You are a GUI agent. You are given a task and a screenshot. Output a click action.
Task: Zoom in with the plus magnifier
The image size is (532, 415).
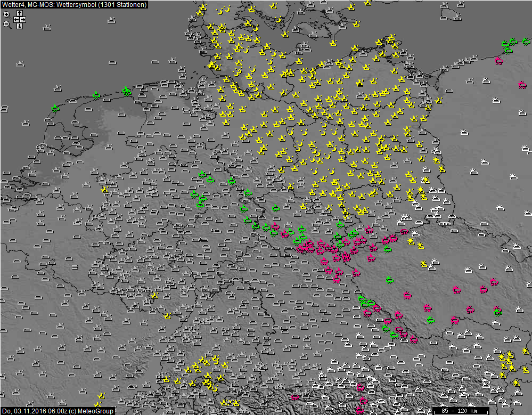click(7, 15)
